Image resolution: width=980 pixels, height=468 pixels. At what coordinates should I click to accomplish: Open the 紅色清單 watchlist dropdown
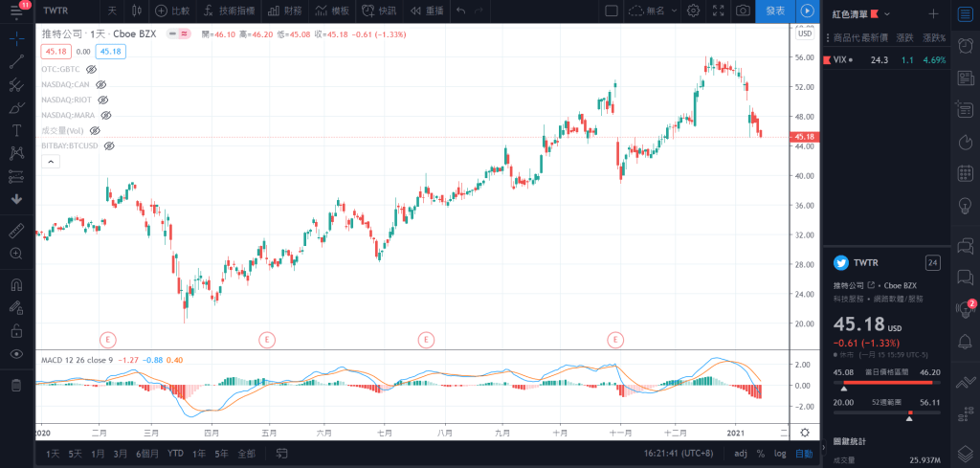click(x=861, y=14)
